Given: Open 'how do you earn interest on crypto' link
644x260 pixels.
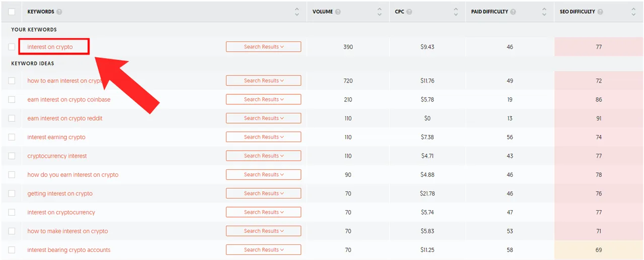Looking at the screenshot, I should click(x=73, y=175).
